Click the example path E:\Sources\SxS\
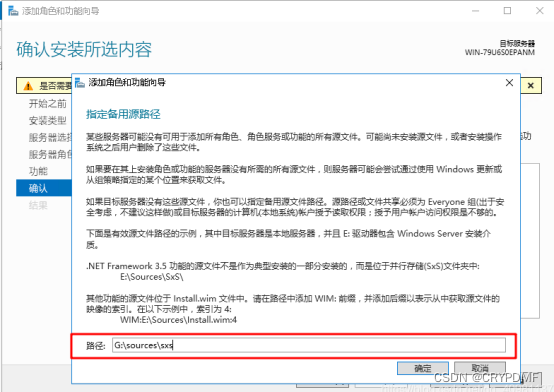 click(x=152, y=277)
